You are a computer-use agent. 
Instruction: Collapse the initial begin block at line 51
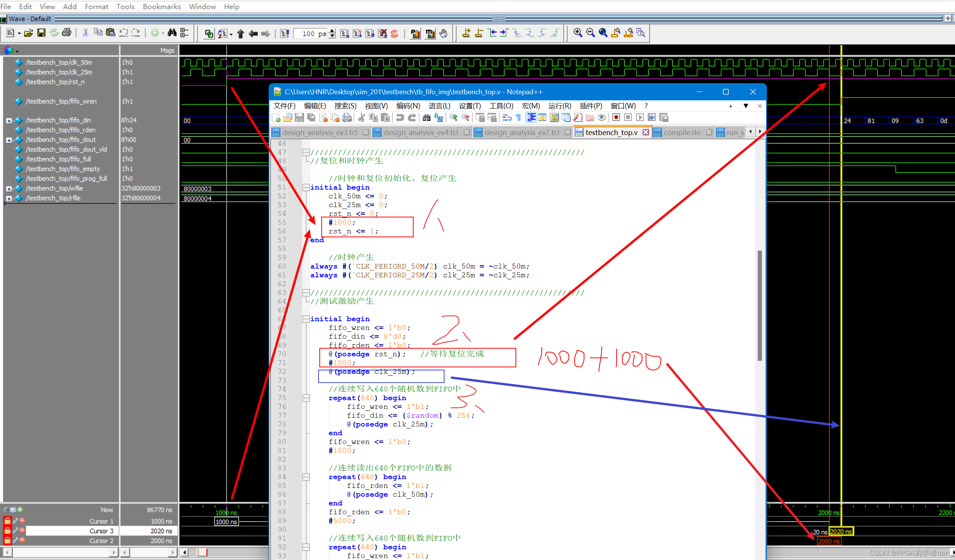point(306,187)
